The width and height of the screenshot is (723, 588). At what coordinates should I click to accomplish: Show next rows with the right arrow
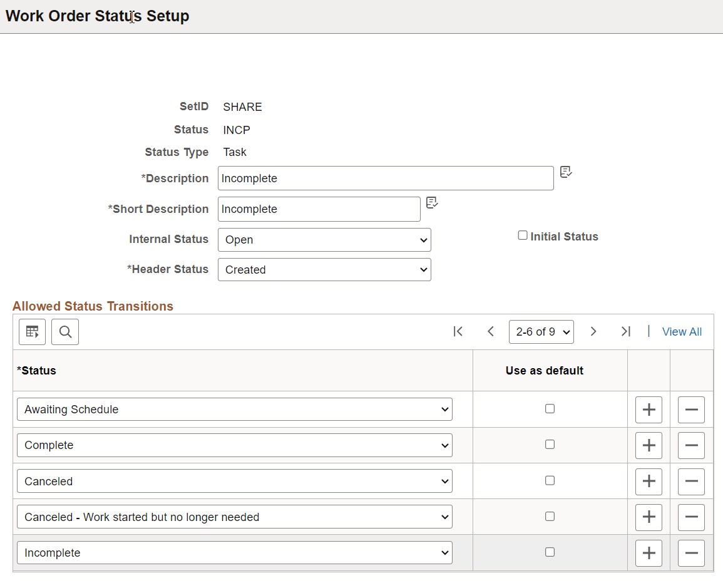coord(593,331)
